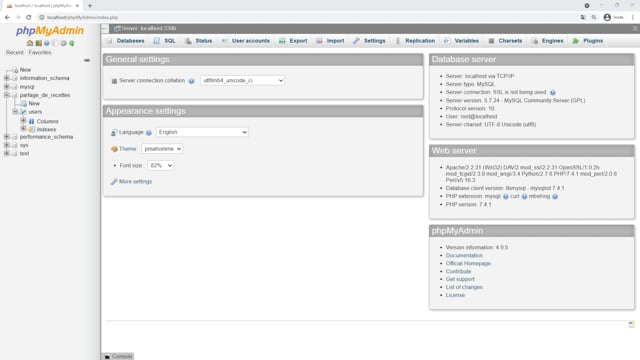Click the Theme palette icon
The width and height of the screenshot is (640, 360).
(x=114, y=149)
